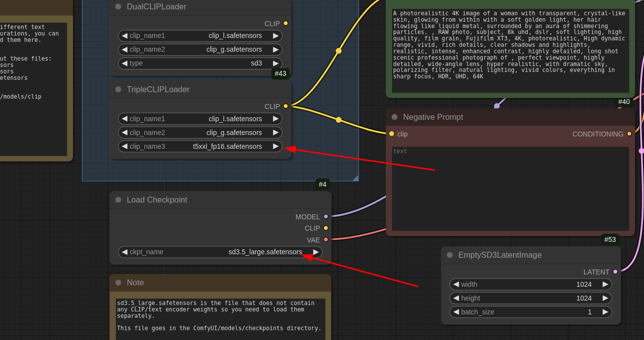The height and width of the screenshot is (340, 644).
Task: Collapse the Load Checkpoint node dot
Action: tap(118, 200)
